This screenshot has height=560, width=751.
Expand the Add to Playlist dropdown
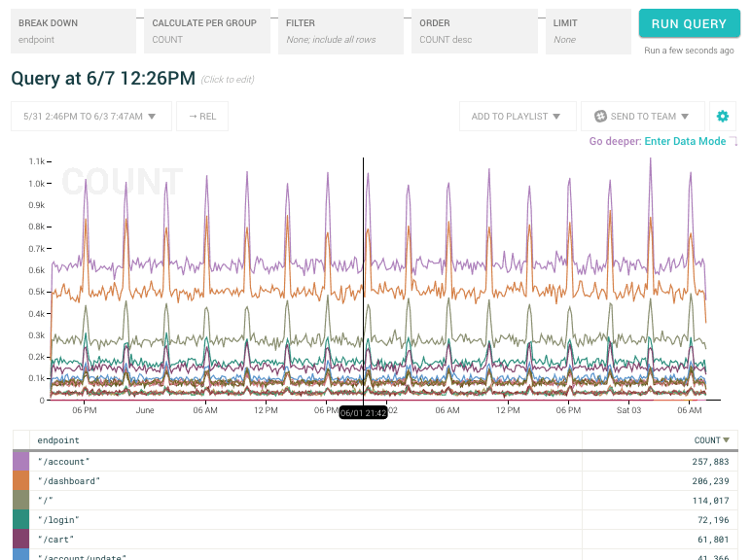[x=516, y=117]
